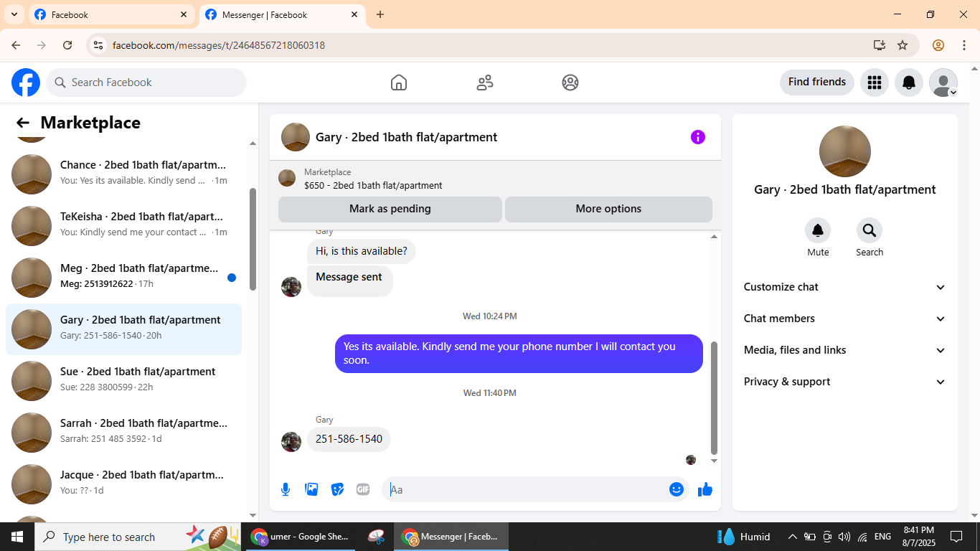Open Google Sheets Chrome window in taskbar
This screenshot has width=980, height=551.
tap(301, 537)
